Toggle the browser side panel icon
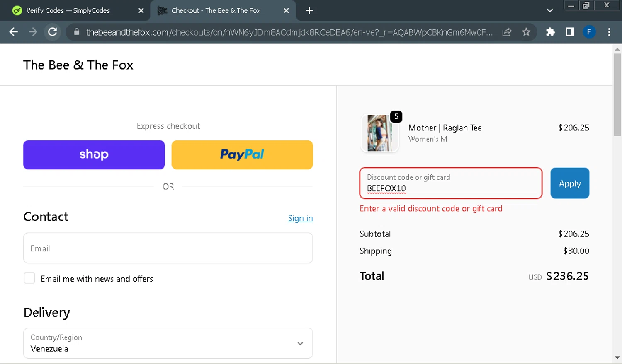 [570, 32]
